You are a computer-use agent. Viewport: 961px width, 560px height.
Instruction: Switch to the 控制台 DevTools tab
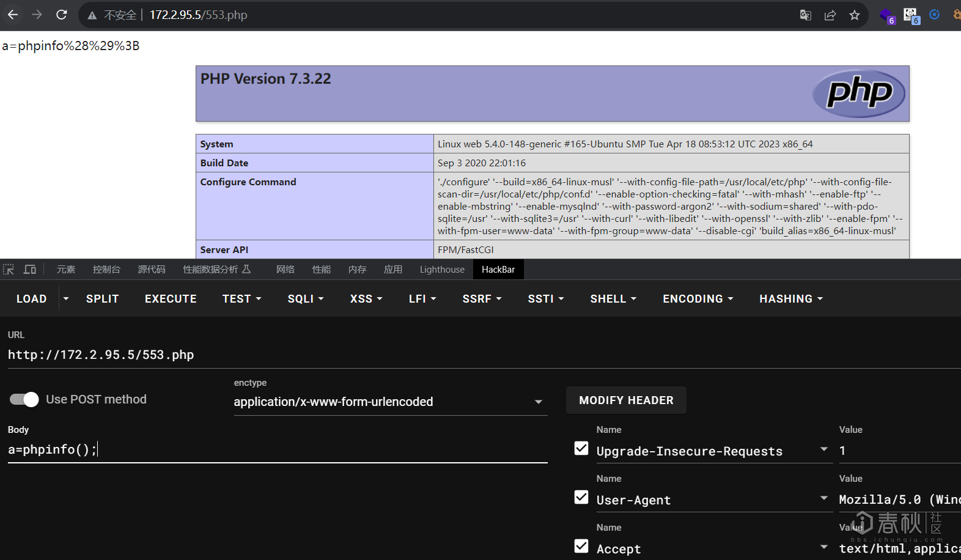[x=106, y=270]
